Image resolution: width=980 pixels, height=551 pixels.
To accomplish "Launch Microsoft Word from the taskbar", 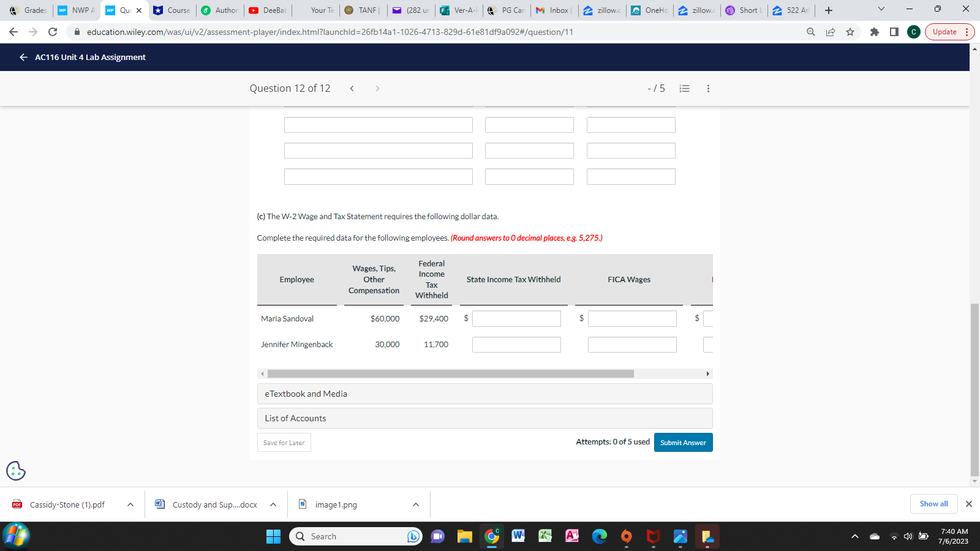I will click(x=518, y=536).
